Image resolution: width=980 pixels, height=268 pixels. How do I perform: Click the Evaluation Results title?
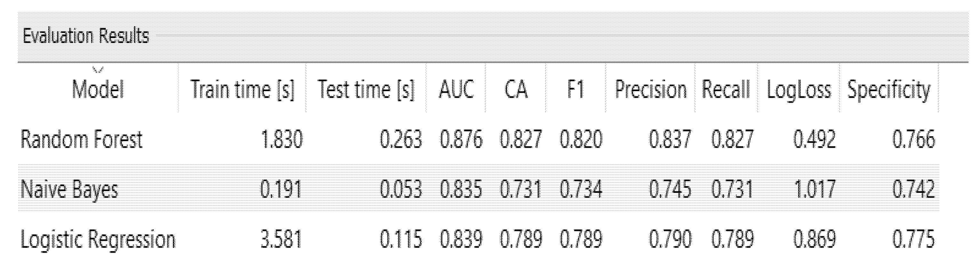tap(86, 37)
